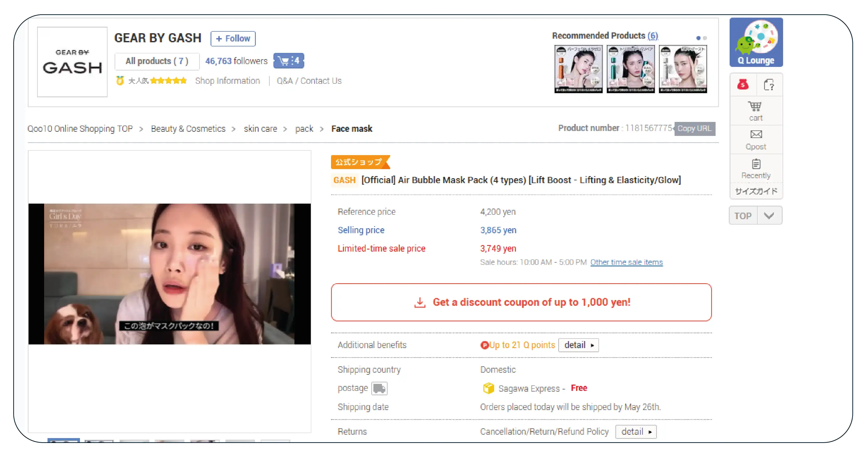Image resolution: width=868 pixels, height=457 pixels.
Task: Click the down chevron beside TOP
Action: 769,215
